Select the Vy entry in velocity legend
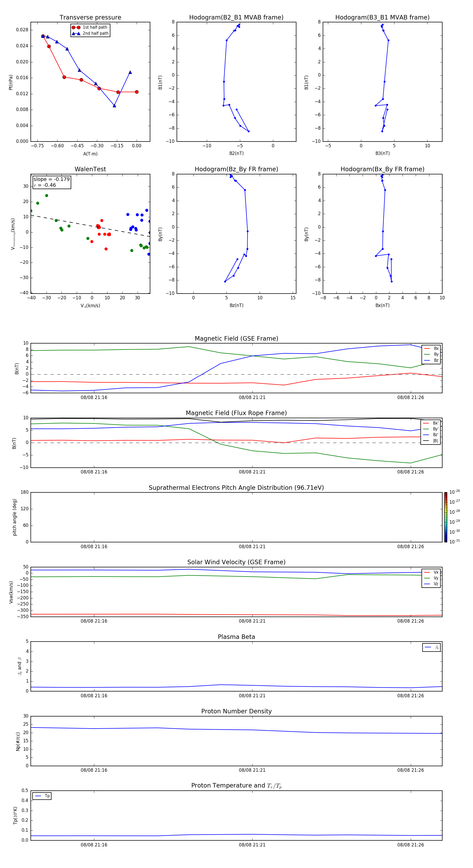This screenshot has height=868, width=473. click(x=431, y=578)
